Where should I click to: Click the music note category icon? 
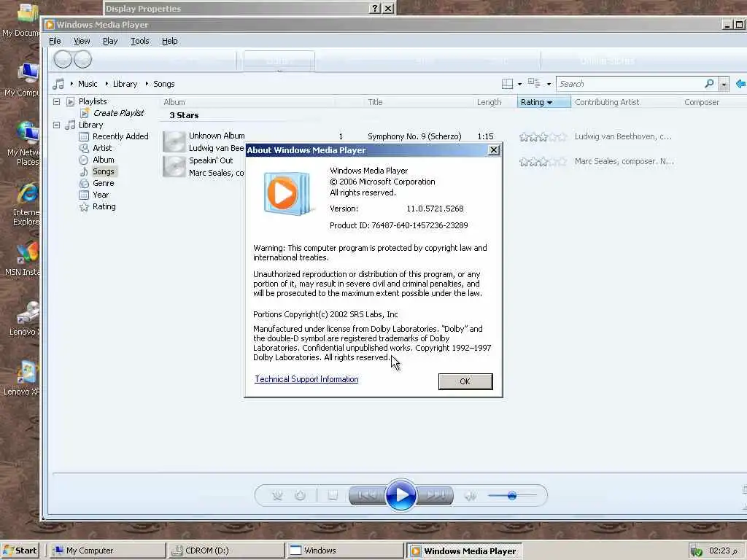(58, 85)
